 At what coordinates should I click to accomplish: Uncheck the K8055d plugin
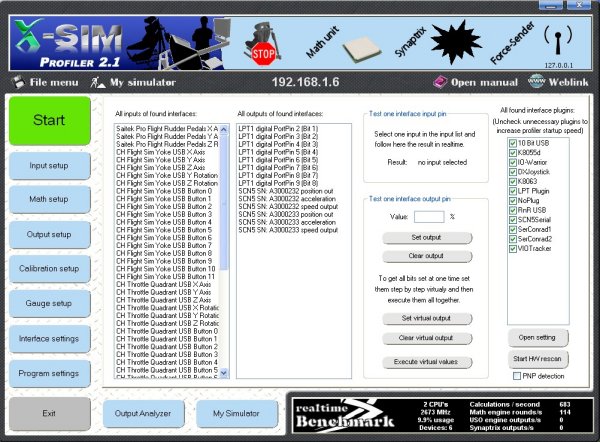point(513,153)
